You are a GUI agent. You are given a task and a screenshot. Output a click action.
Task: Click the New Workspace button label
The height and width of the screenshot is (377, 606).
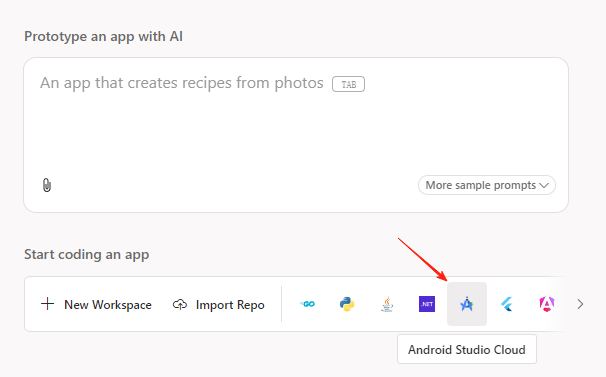pyautogui.click(x=108, y=305)
